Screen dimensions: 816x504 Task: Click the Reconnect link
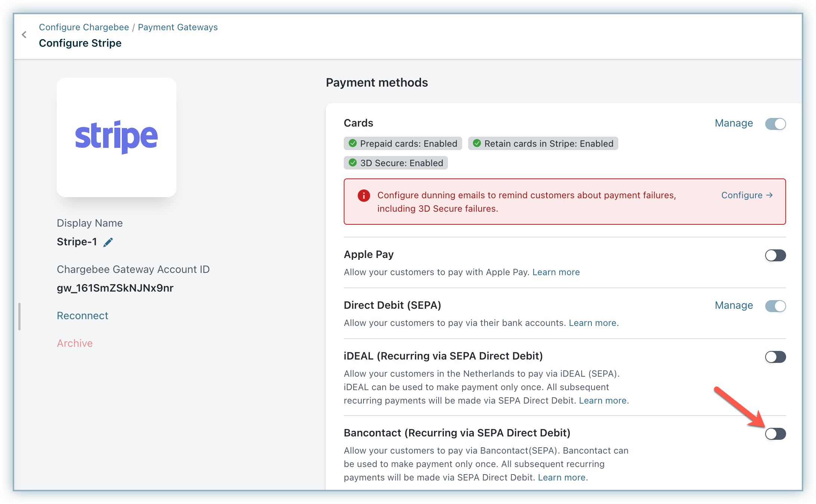82,316
